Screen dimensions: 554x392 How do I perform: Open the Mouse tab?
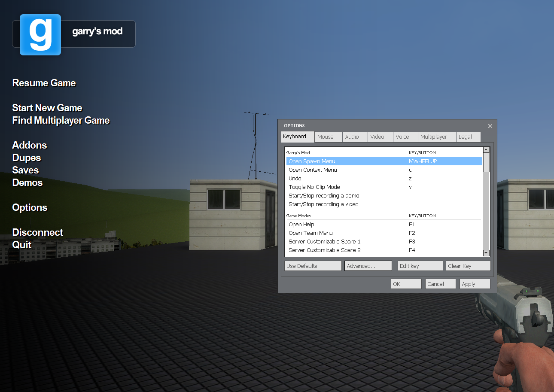(329, 137)
